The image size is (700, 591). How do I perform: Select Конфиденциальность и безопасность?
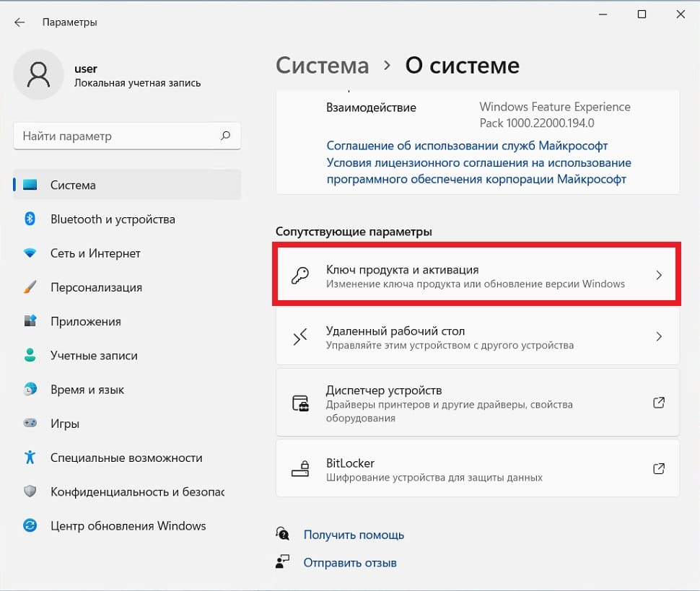click(127, 491)
